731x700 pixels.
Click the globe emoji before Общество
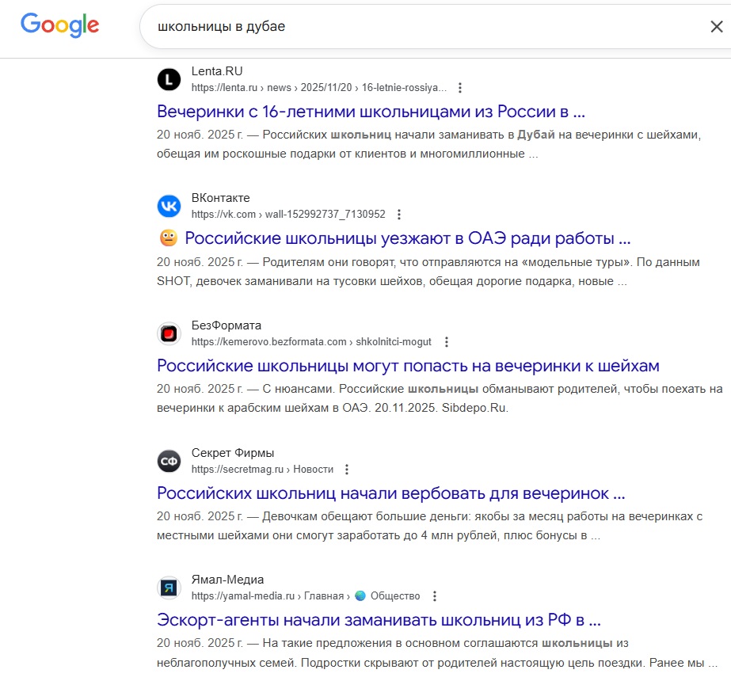[360, 595]
